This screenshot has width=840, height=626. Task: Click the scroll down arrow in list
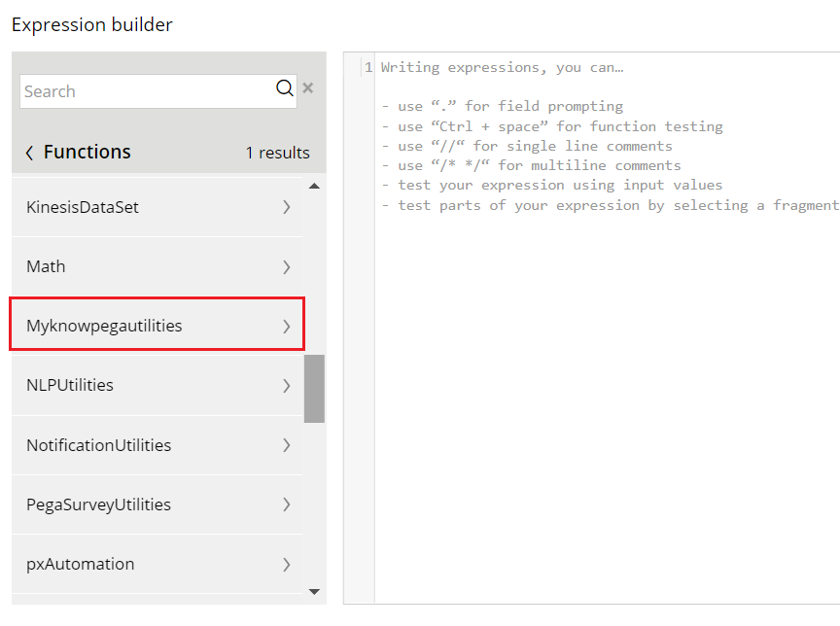click(x=314, y=592)
